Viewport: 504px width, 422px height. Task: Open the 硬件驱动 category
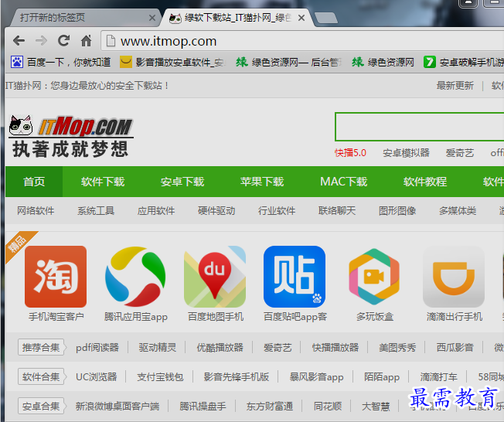tap(216, 211)
